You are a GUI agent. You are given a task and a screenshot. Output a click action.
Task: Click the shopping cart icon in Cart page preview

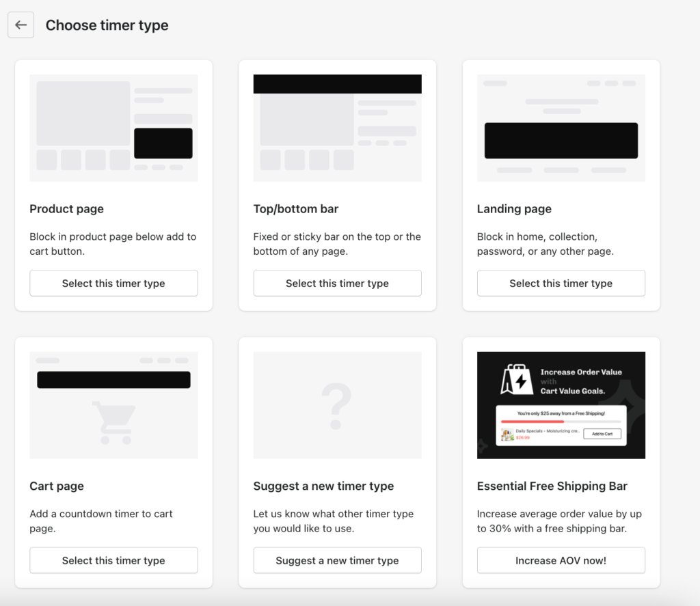point(113,422)
